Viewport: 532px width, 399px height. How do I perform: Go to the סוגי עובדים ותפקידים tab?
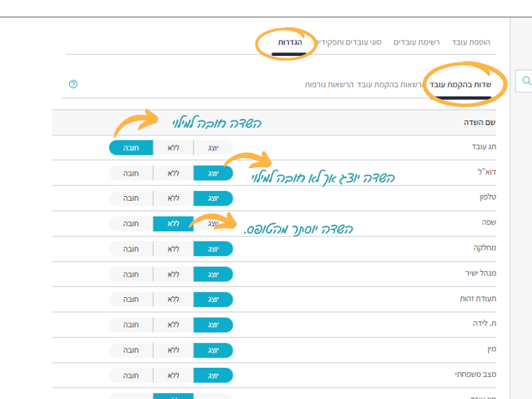(x=350, y=42)
